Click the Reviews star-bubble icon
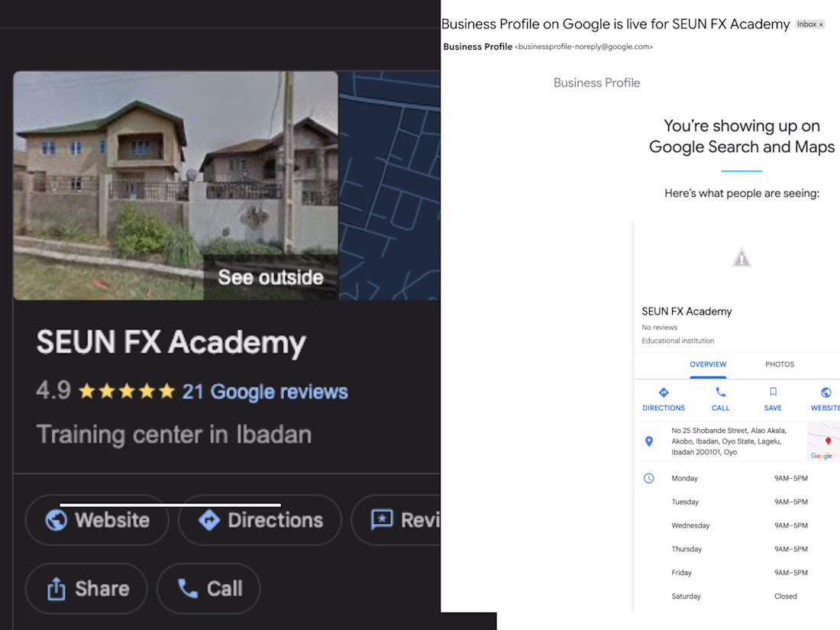 point(382,519)
